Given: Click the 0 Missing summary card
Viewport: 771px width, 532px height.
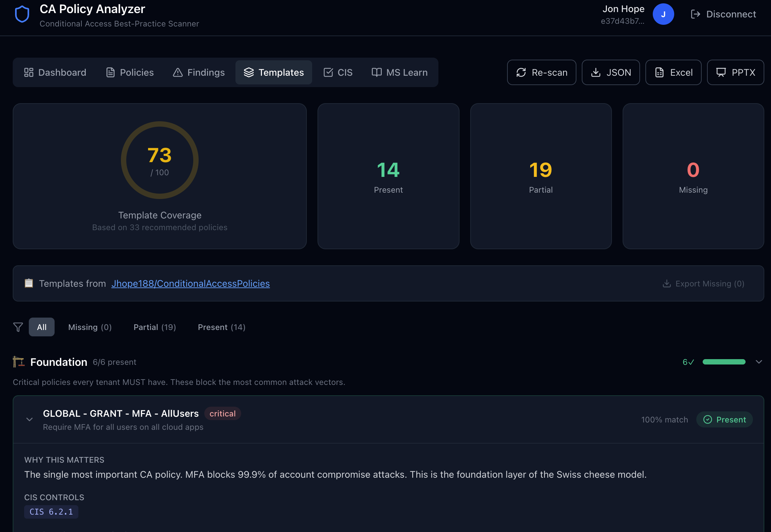Looking at the screenshot, I should point(693,176).
